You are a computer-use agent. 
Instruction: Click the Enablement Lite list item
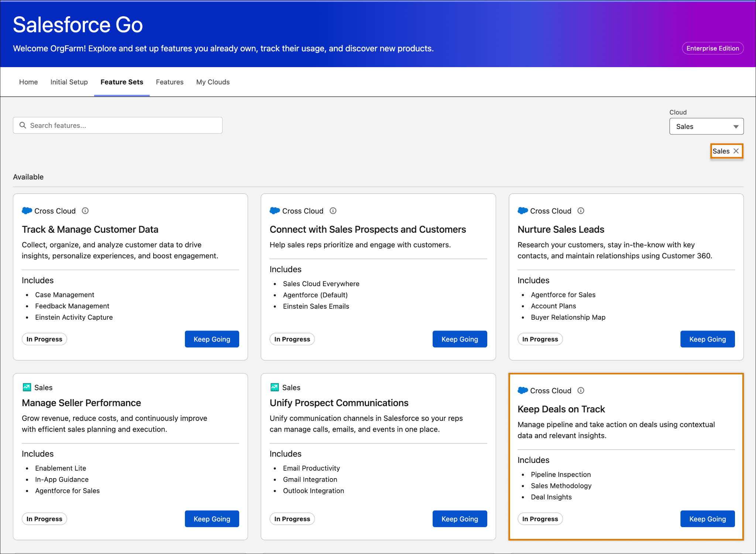coord(61,468)
